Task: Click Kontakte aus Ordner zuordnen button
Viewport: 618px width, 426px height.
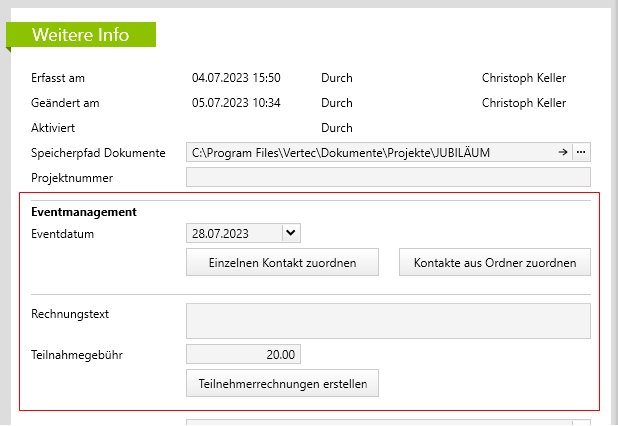Action: pyautogui.click(x=495, y=262)
